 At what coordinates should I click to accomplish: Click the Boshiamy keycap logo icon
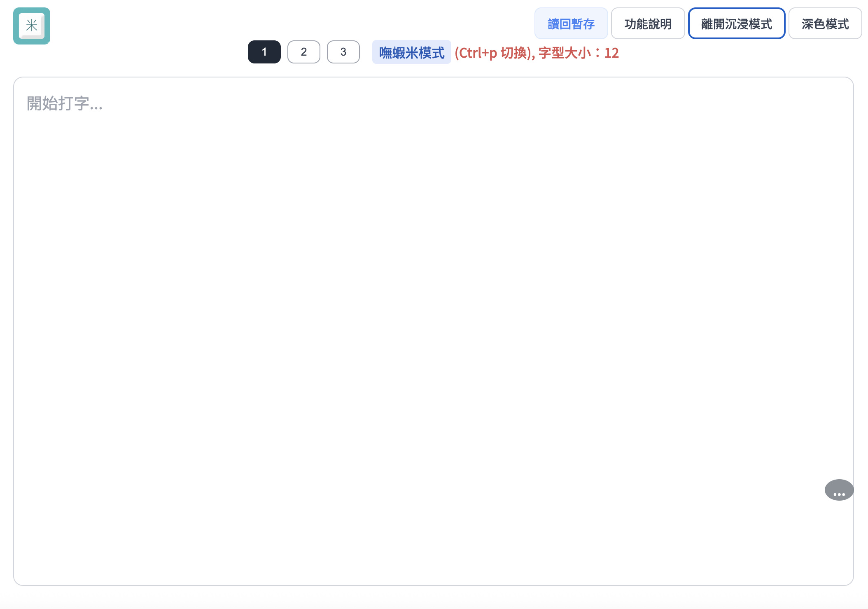click(x=32, y=26)
